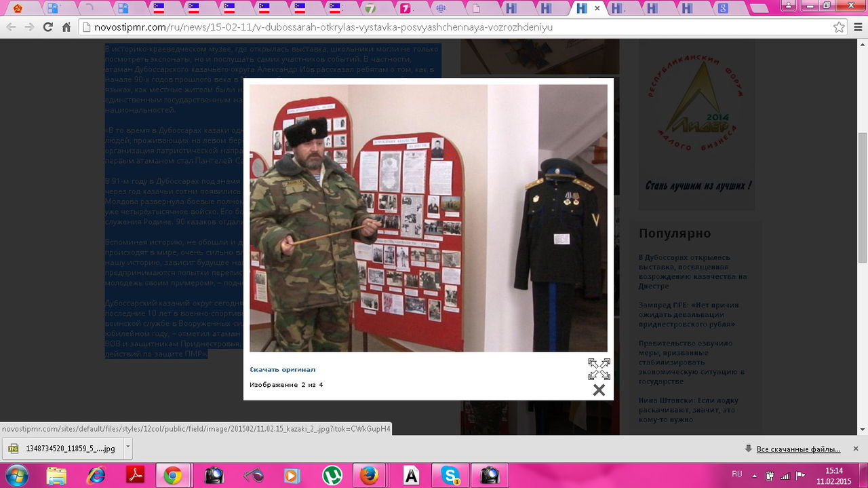Open uTorrent from taskbar
The image size is (868, 488).
332,475
